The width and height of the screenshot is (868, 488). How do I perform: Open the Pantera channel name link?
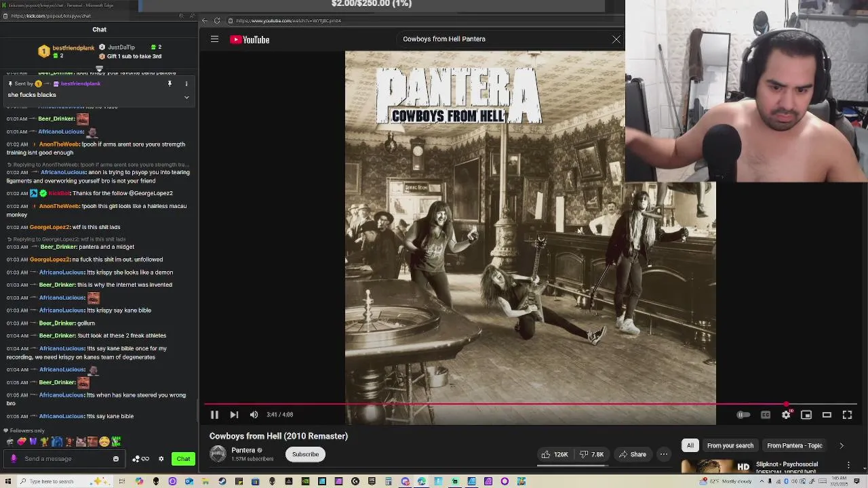tap(243, 450)
